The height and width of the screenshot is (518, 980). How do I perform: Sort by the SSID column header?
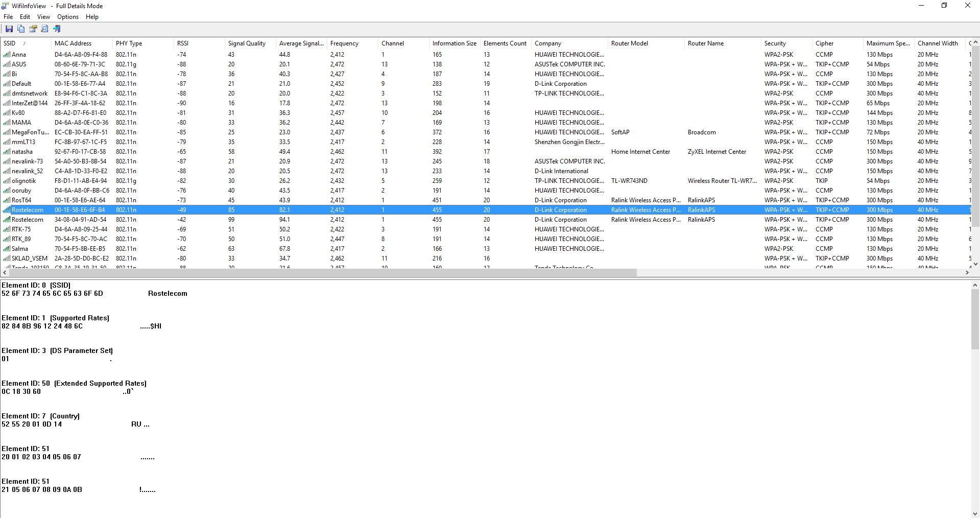click(26, 43)
